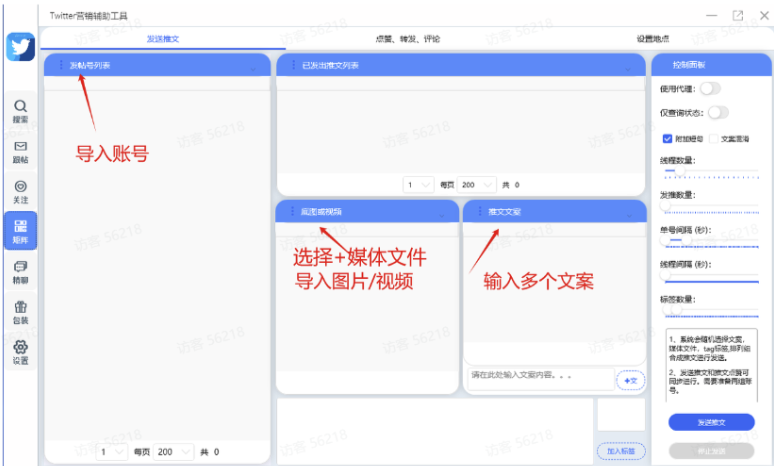
Task: Adjust the 单号间隔 (秒) slider
Action: tap(711, 240)
